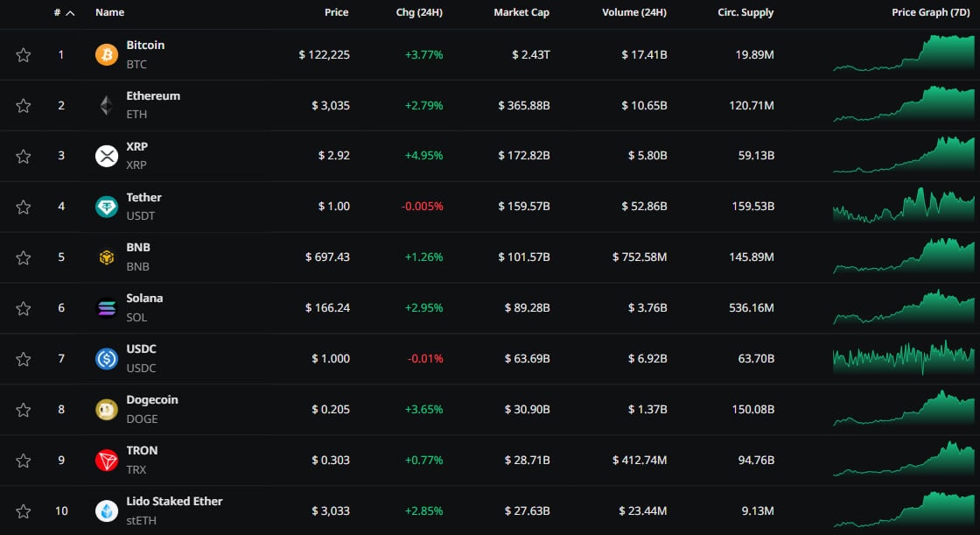View the XRP 7-day sparkline
Screen dimensions: 980x535
pos(903,154)
